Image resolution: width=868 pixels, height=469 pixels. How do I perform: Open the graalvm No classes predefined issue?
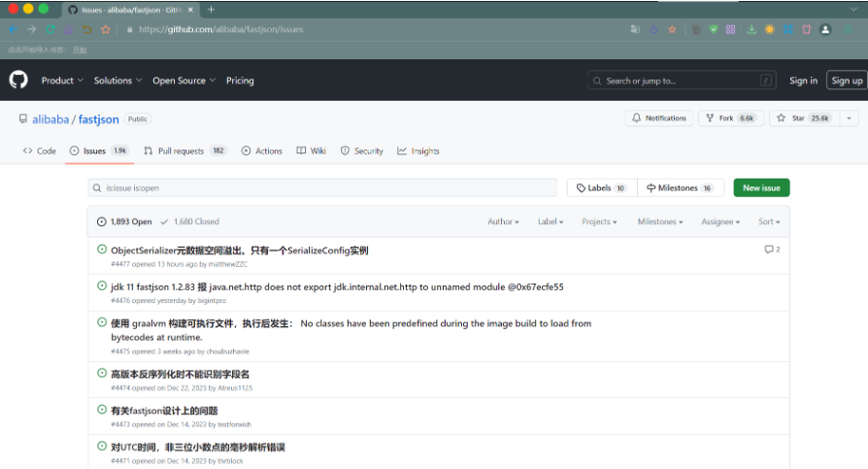tap(351, 330)
